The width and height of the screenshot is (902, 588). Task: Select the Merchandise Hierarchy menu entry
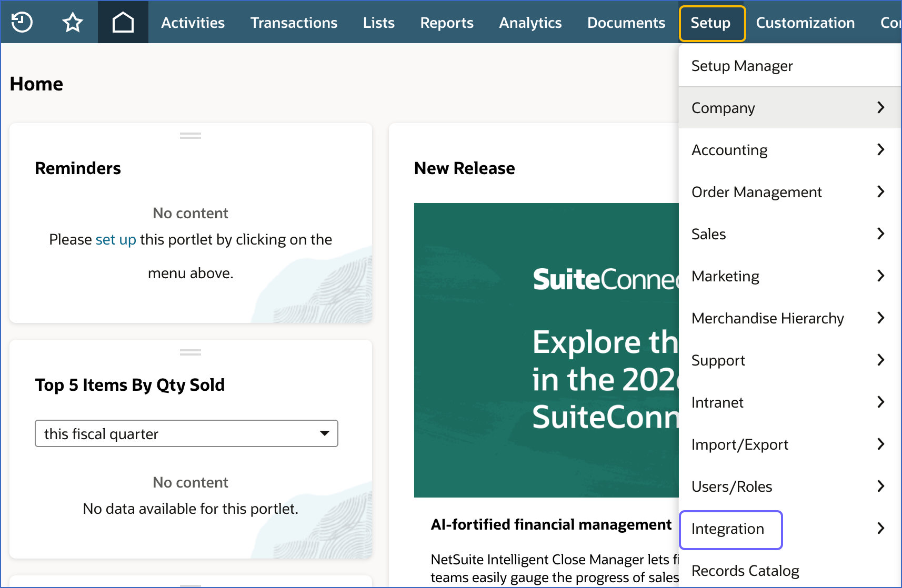coord(790,318)
